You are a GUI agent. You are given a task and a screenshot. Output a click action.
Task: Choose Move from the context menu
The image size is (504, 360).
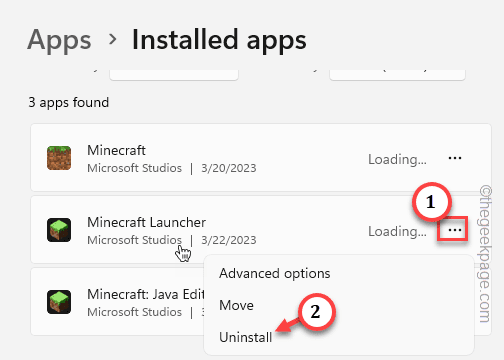click(236, 305)
